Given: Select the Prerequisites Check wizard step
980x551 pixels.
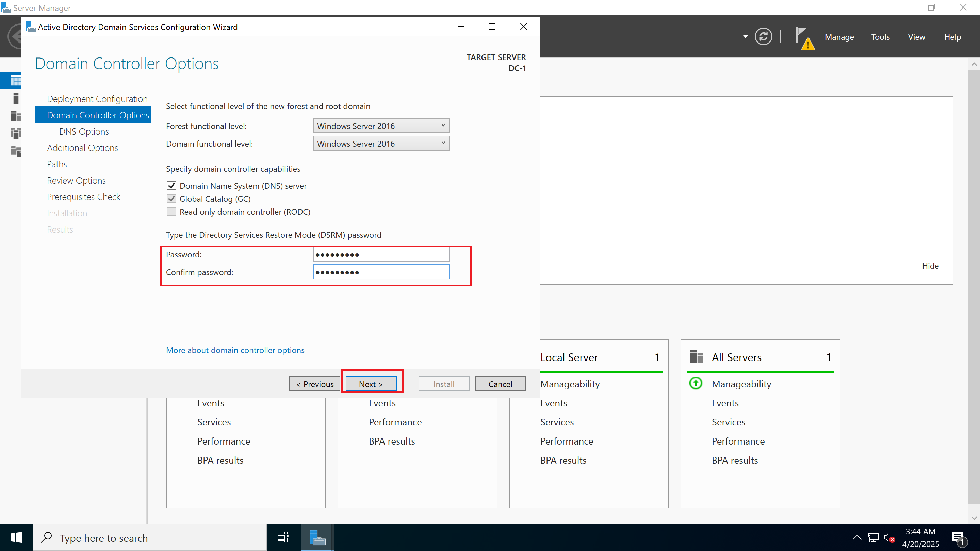Looking at the screenshot, I should pyautogui.click(x=83, y=197).
